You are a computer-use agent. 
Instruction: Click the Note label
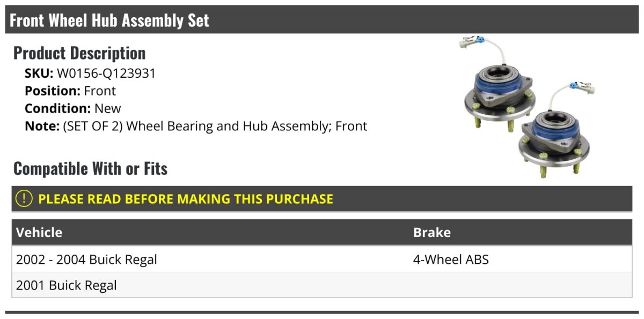click(x=42, y=127)
